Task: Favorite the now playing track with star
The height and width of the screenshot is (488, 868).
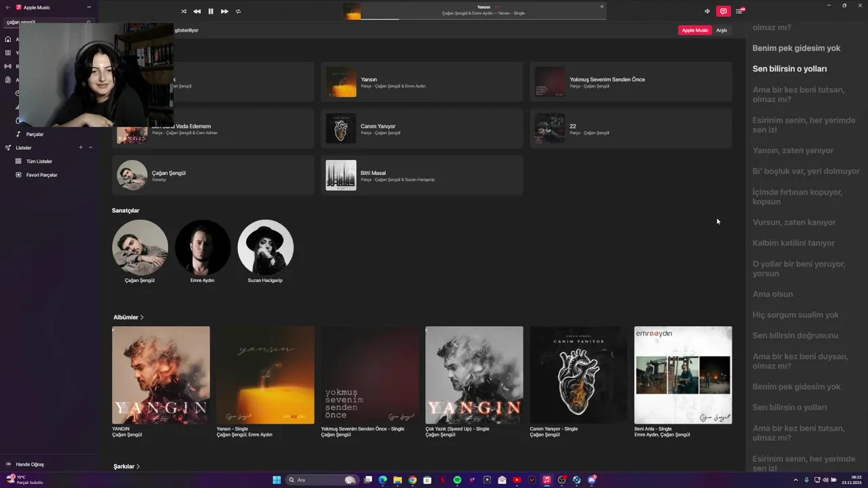Action: pyautogui.click(x=601, y=7)
